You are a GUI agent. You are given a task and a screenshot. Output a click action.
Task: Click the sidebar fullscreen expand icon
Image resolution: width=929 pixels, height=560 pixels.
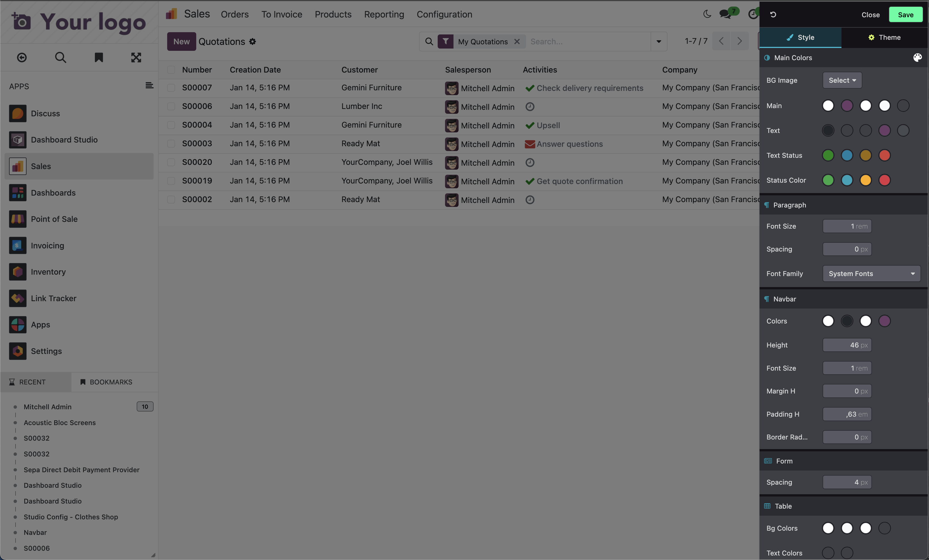pos(136,57)
